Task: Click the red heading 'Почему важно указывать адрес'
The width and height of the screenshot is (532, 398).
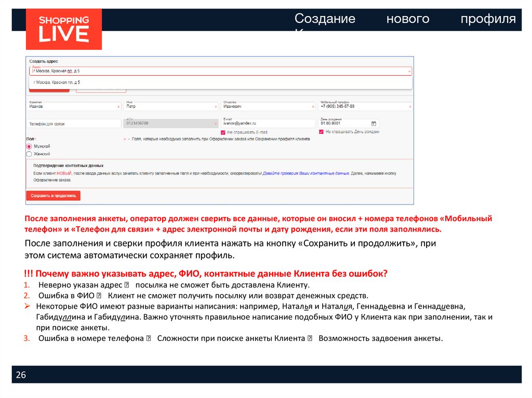Action: (206, 273)
